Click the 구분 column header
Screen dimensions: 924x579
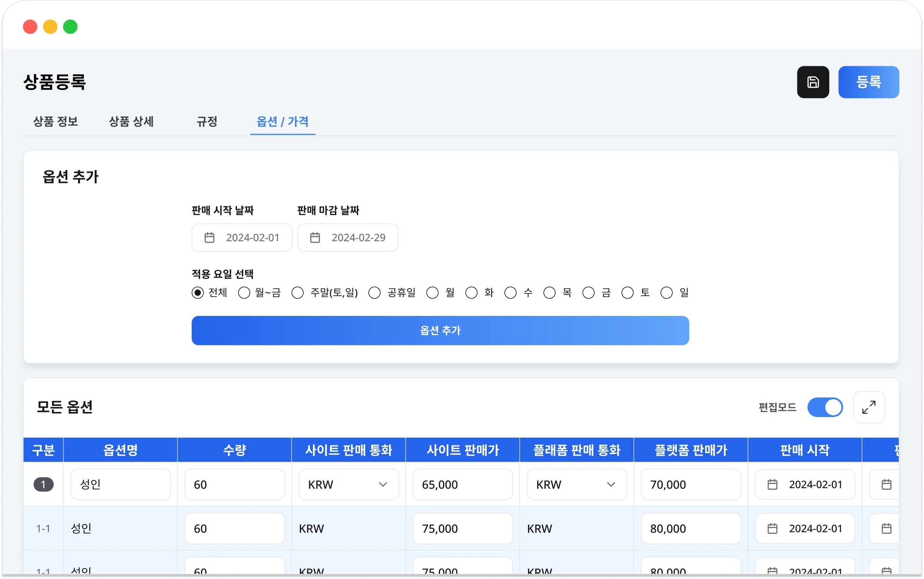pos(43,450)
